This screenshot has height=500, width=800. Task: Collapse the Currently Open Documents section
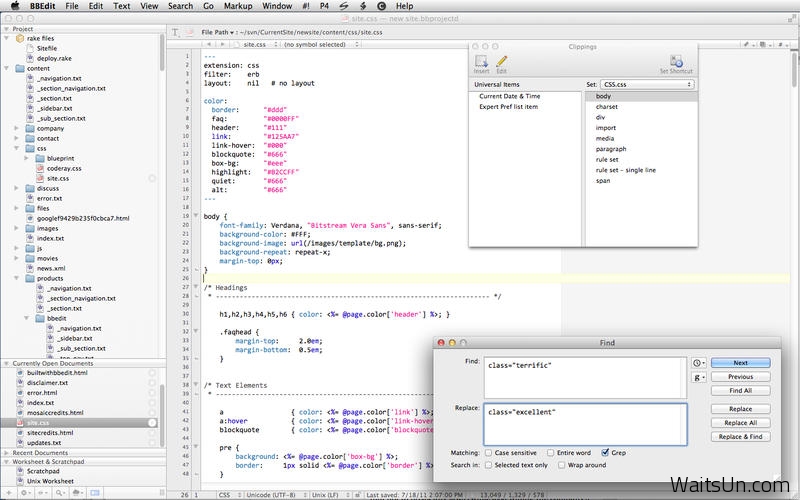coord(6,364)
